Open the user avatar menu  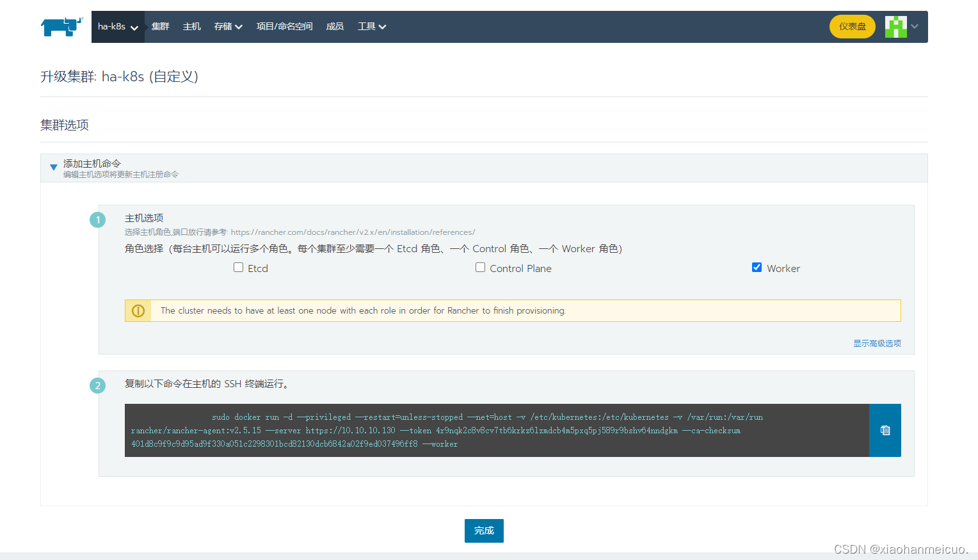click(x=896, y=27)
